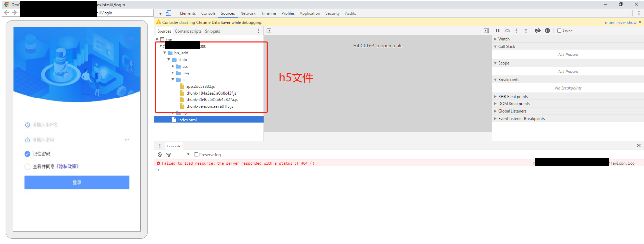The width and height of the screenshot is (644, 244).
Task: Click the 请输入密码 password field
Action: pos(77,140)
